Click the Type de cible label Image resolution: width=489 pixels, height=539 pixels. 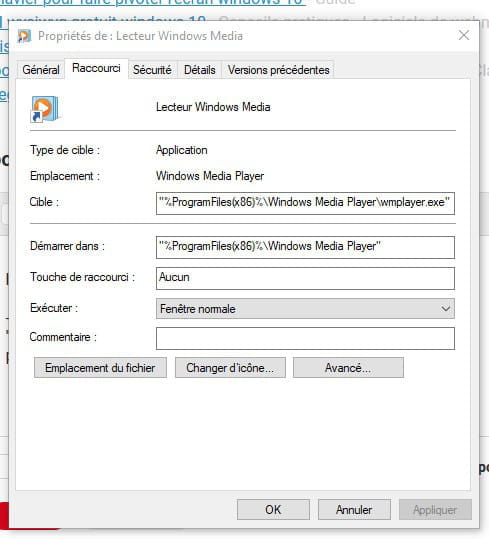tap(65, 150)
